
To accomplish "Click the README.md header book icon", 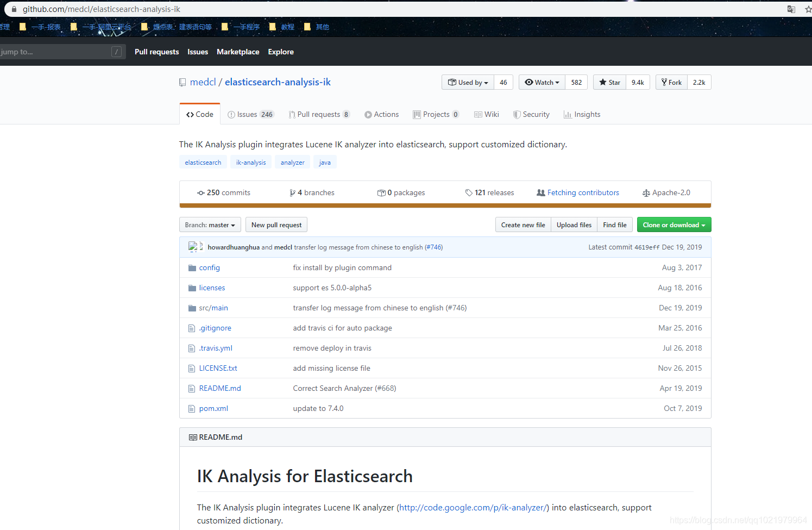I will click(193, 438).
